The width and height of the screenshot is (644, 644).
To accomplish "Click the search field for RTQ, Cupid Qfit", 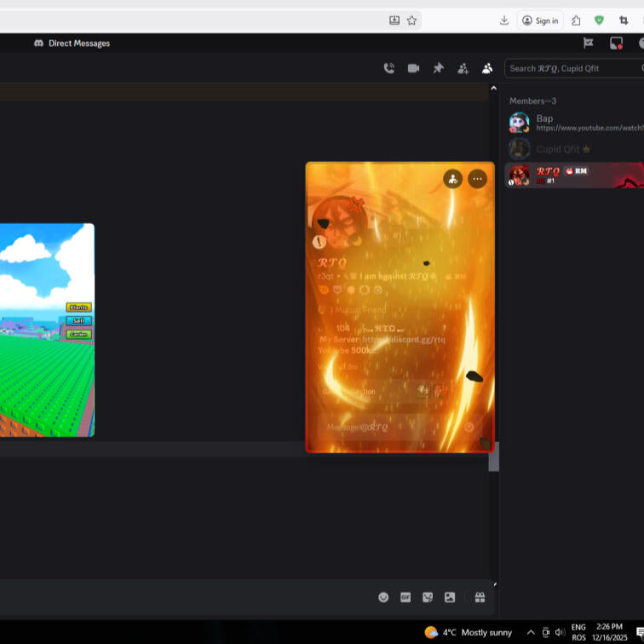I will tap(571, 68).
